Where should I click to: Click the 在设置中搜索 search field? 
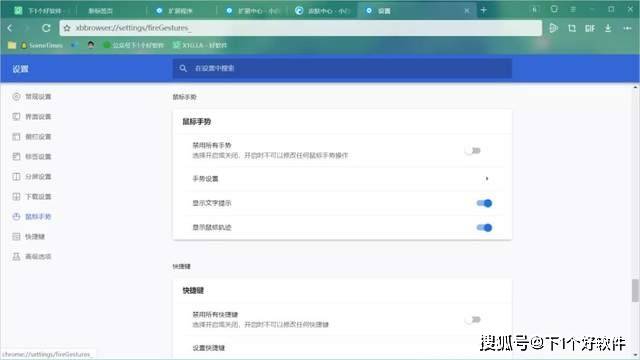click(x=342, y=68)
